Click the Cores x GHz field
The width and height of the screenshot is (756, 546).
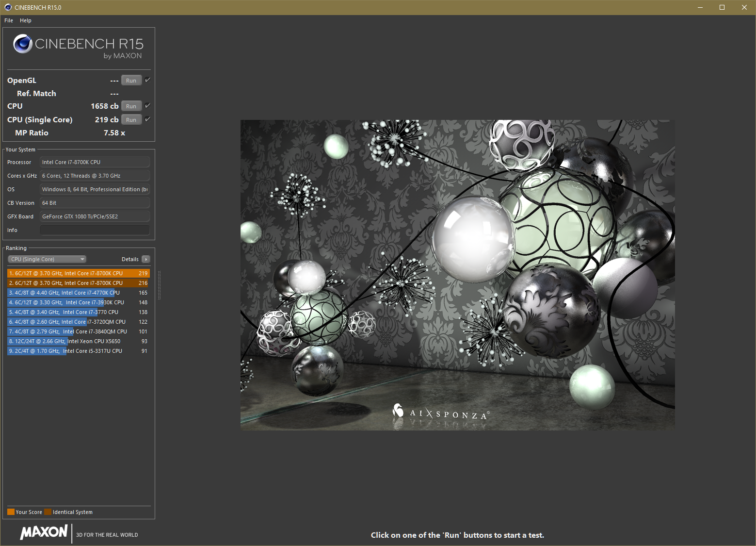[x=95, y=176]
